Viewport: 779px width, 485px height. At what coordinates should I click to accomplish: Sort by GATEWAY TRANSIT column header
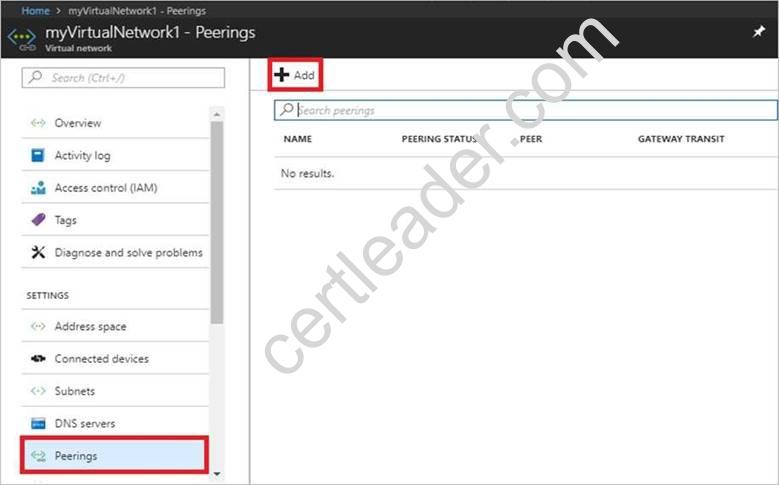tap(681, 139)
